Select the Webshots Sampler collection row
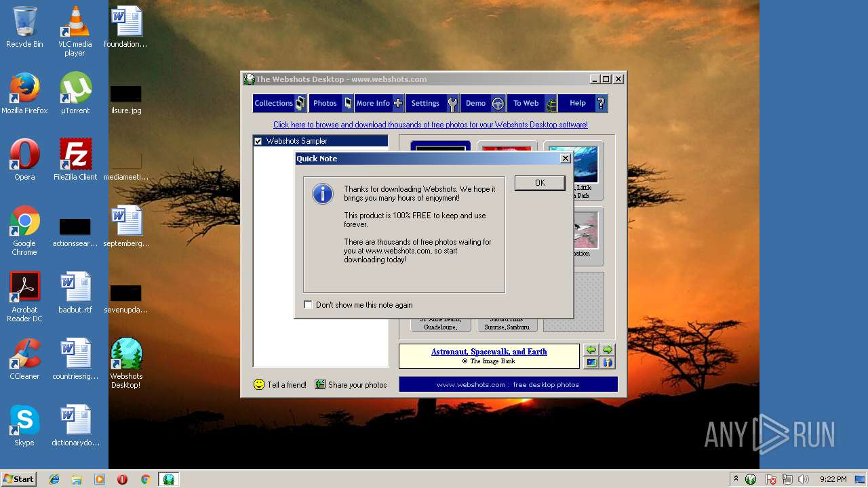This screenshot has height=488, width=868. pos(320,141)
